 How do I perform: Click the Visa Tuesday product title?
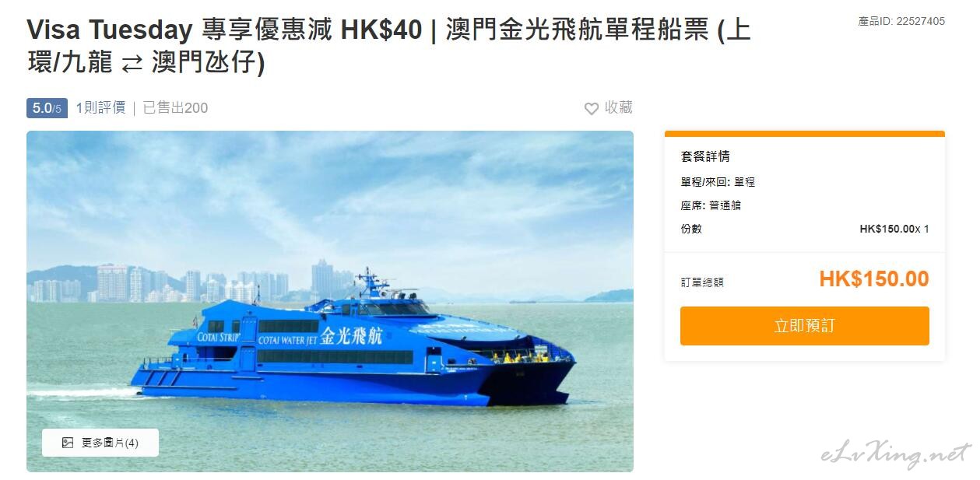click(388, 46)
